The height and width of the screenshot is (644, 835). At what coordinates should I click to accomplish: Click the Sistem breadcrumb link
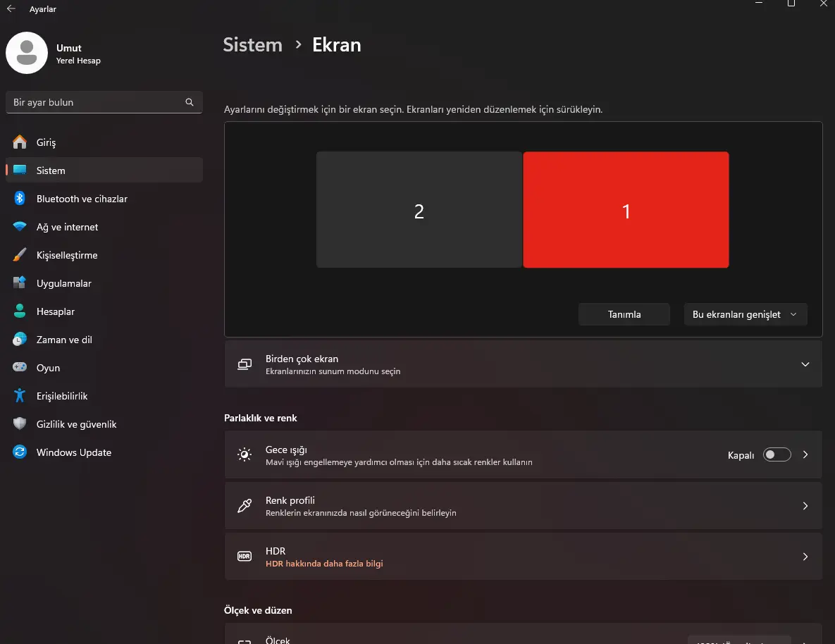click(x=252, y=45)
